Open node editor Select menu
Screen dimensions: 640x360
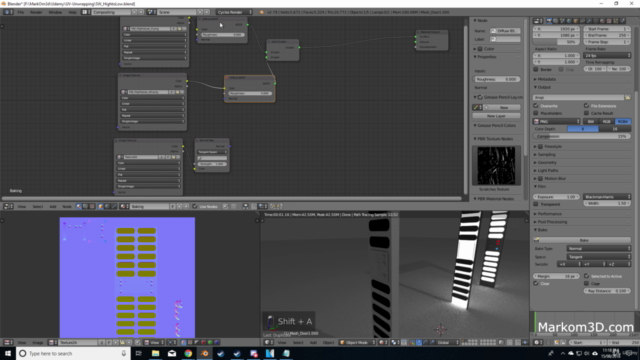pos(38,207)
